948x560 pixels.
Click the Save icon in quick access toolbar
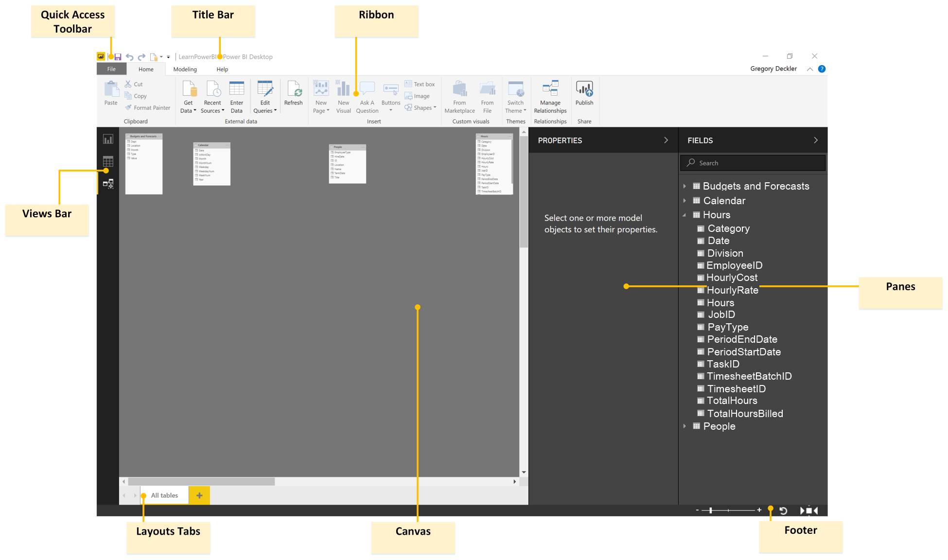(118, 57)
